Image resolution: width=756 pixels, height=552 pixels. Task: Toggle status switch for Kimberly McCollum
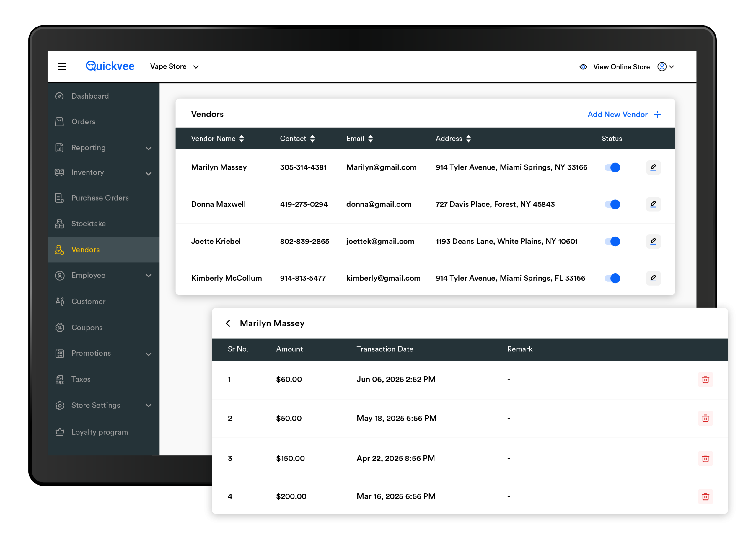point(612,278)
